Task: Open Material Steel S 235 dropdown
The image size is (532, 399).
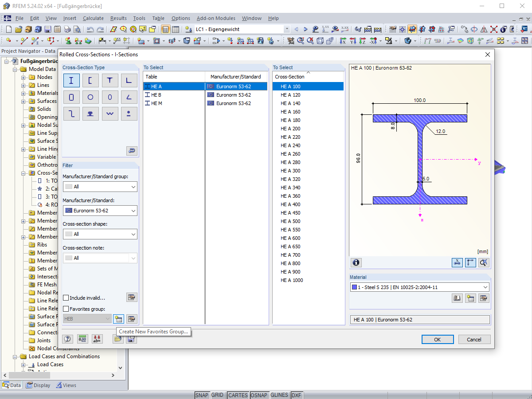Action: (x=419, y=287)
